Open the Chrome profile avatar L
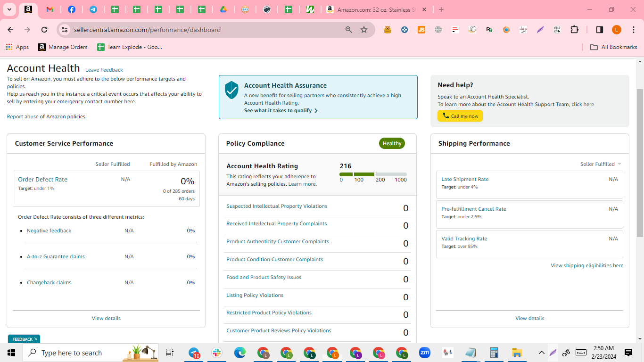The height and width of the screenshot is (362, 644). 617,30
